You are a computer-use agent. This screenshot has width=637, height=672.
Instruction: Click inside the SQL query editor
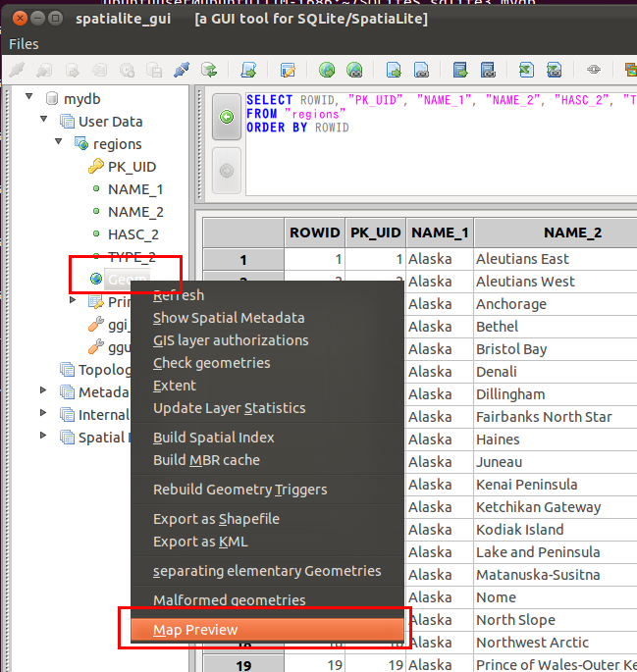[x=441, y=144]
